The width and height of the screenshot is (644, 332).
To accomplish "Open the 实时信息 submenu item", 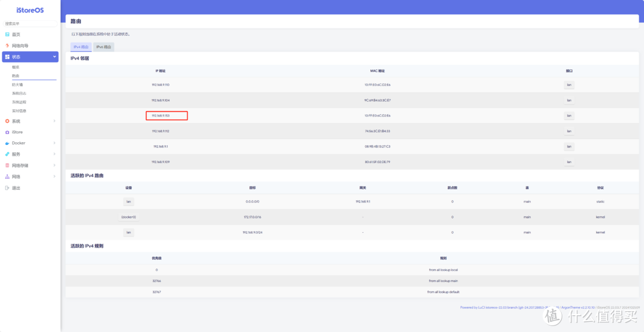I will coord(19,110).
